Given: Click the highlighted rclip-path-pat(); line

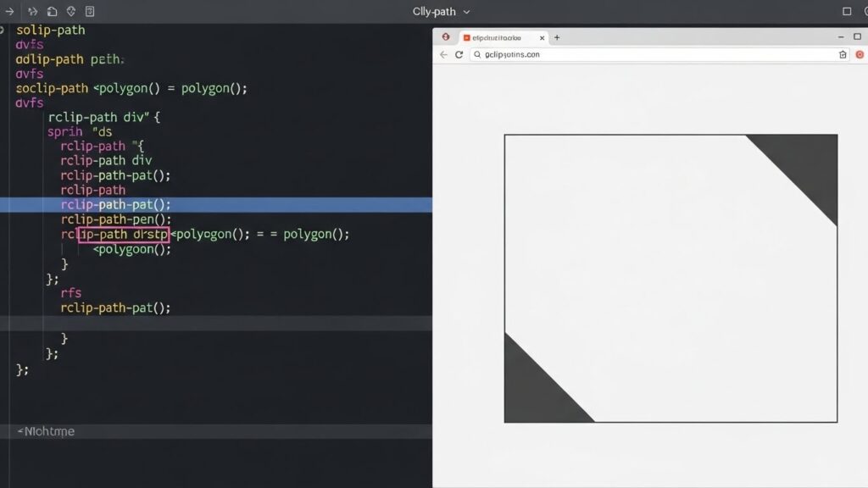Looking at the screenshot, I should (x=116, y=205).
